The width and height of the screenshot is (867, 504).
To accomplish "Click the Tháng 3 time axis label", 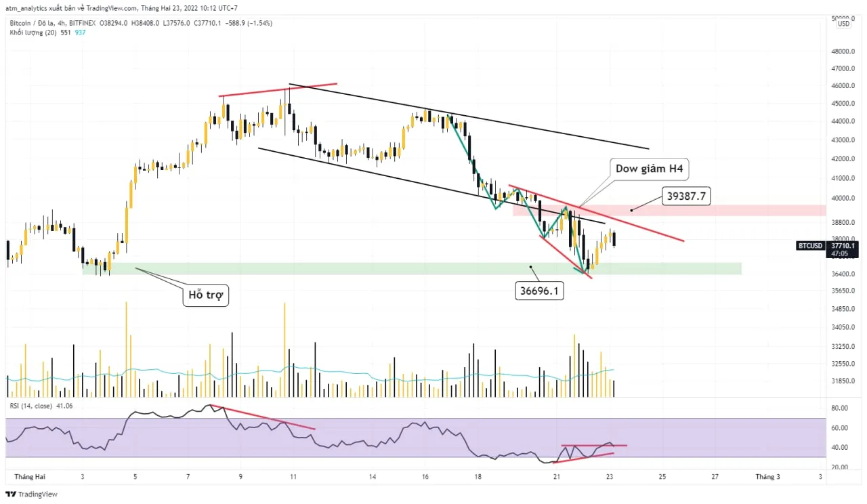I will point(767,477).
